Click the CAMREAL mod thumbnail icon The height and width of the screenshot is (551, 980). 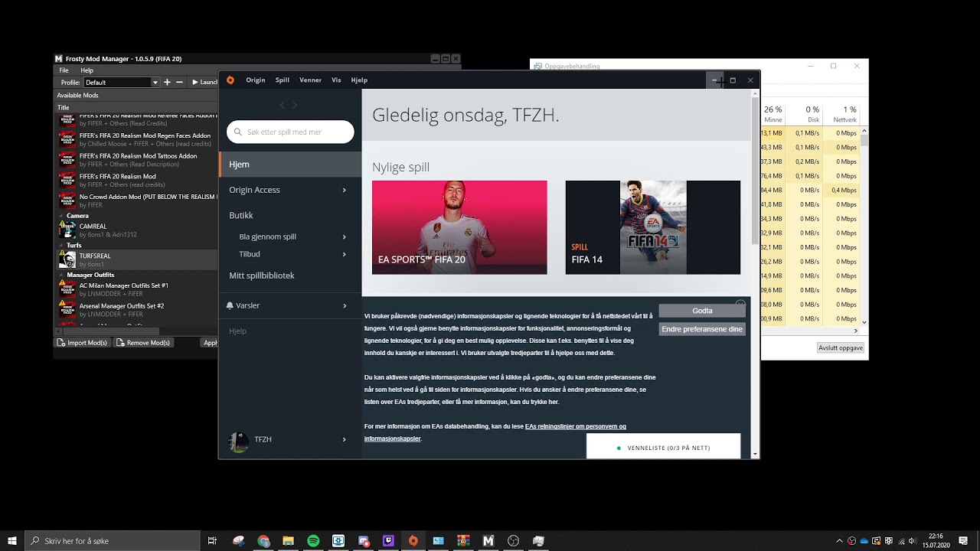(67, 230)
